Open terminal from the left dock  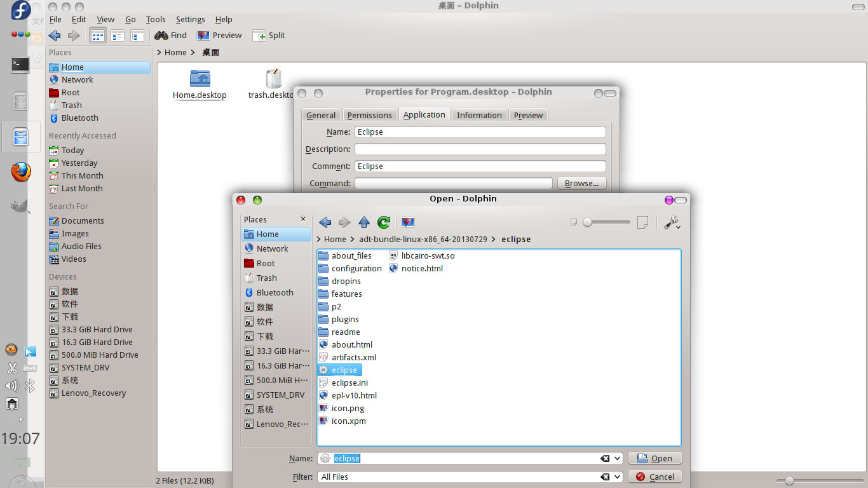click(20, 64)
